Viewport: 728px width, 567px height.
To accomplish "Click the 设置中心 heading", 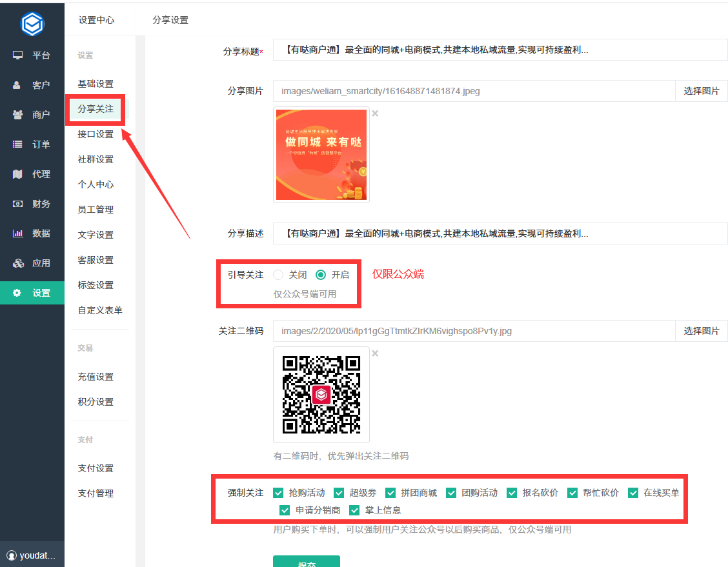I will pyautogui.click(x=96, y=20).
